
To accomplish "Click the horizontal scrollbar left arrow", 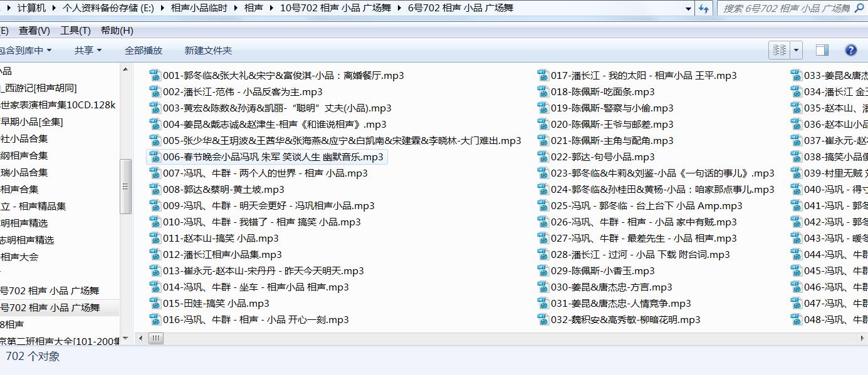I will pyautogui.click(x=141, y=338).
